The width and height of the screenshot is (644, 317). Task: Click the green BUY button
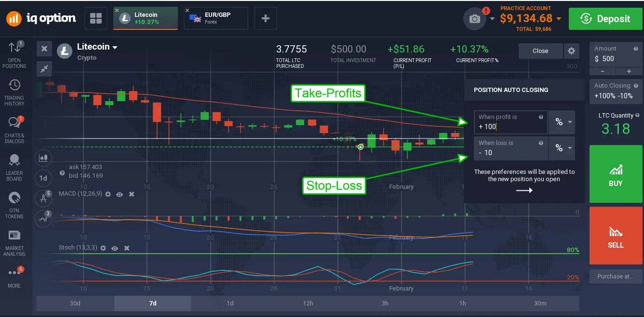click(616, 174)
